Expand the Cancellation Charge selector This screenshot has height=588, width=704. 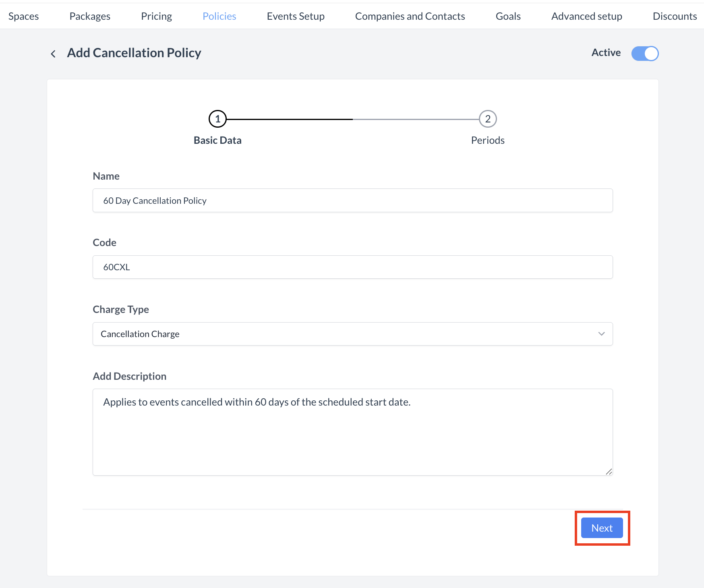pyautogui.click(x=352, y=333)
